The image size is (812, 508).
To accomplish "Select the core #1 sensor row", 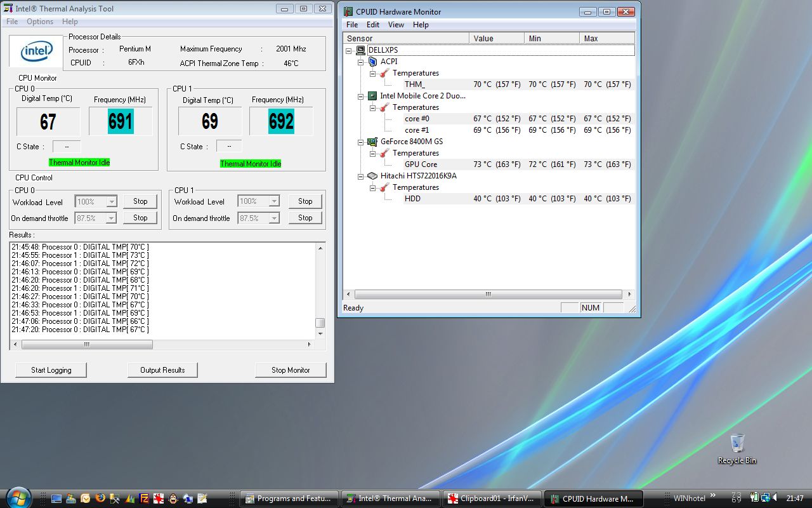I will 519,130.
